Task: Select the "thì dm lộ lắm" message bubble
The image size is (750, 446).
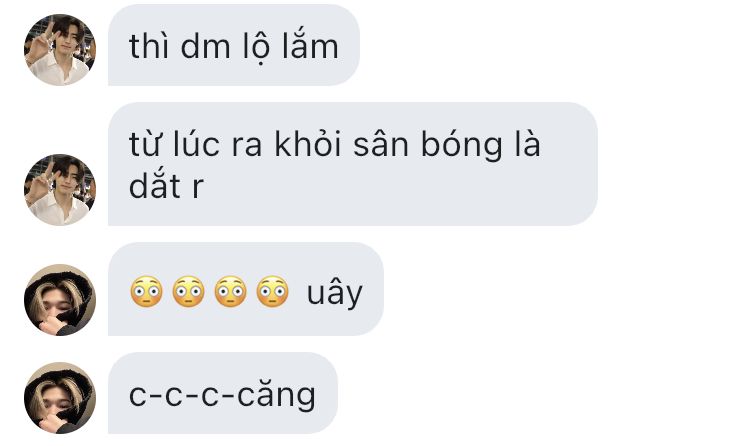Action: pyautogui.click(x=234, y=45)
